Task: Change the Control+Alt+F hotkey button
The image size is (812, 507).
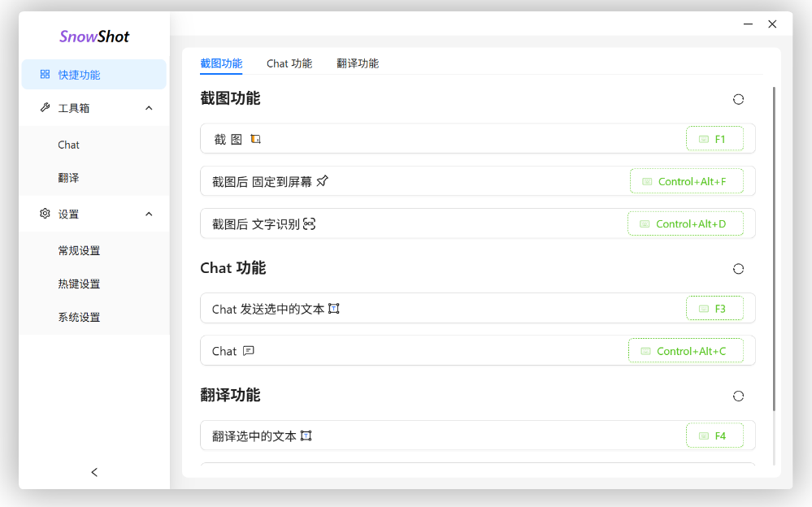Action: click(x=686, y=181)
